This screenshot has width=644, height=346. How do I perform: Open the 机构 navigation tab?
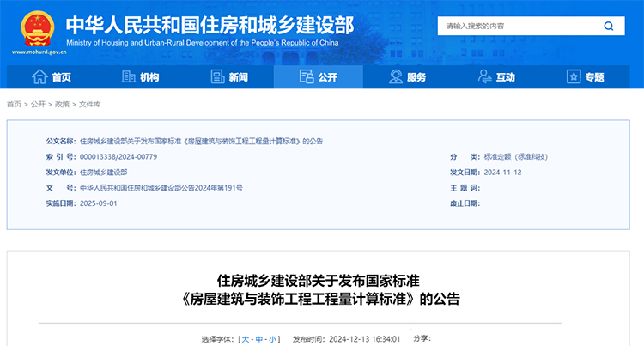click(141, 76)
